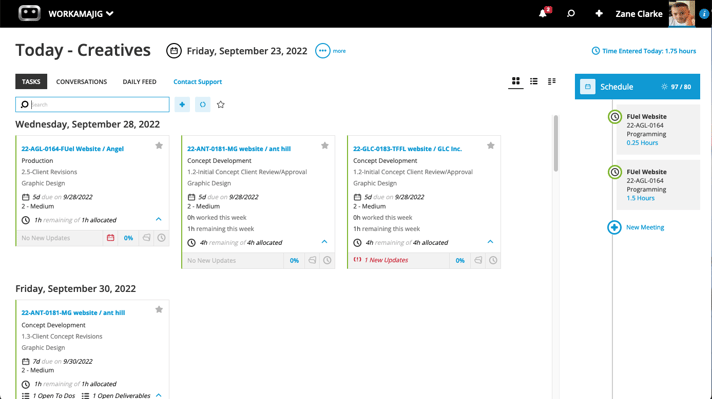Image resolution: width=712 pixels, height=399 pixels.
Task: Collapse the TFFL website card
Action: (490, 242)
